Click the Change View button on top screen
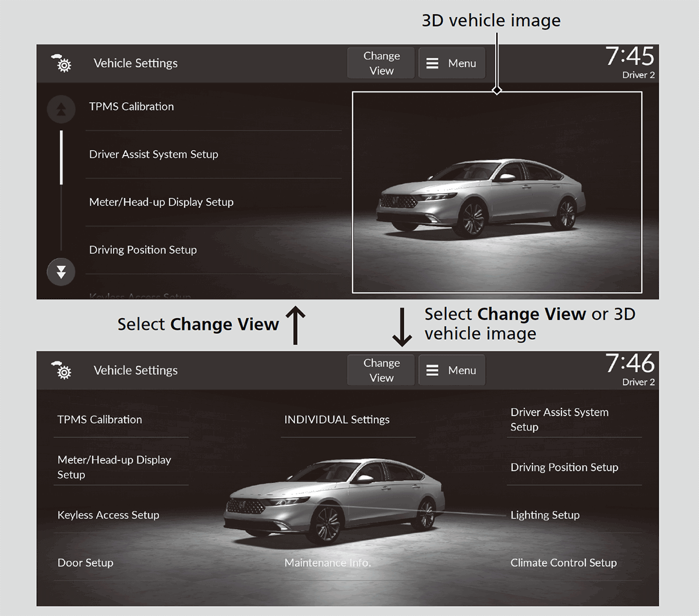Screen dimensions: 699x616 point(380,62)
